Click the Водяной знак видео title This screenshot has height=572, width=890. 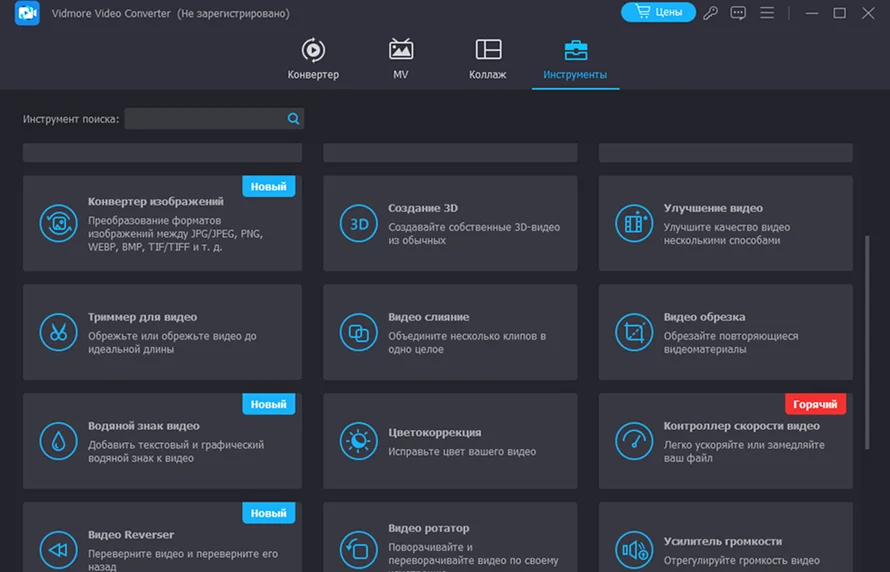pyautogui.click(x=144, y=426)
